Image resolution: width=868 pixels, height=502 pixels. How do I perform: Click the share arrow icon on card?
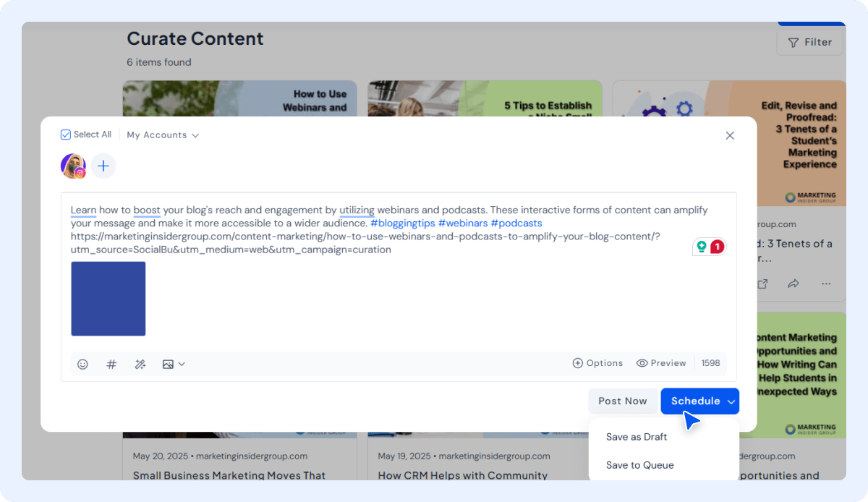[x=793, y=284]
